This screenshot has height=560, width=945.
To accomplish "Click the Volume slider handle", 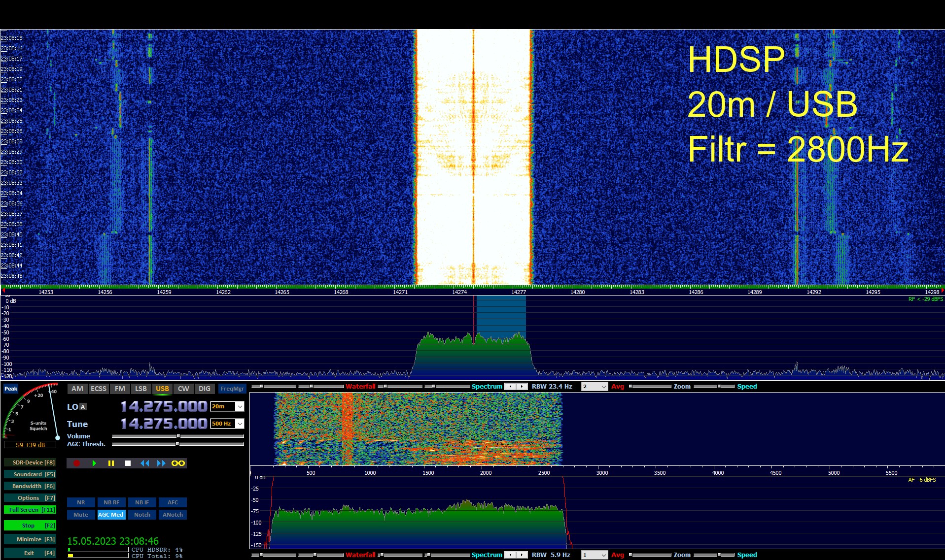I will click(x=178, y=436).
